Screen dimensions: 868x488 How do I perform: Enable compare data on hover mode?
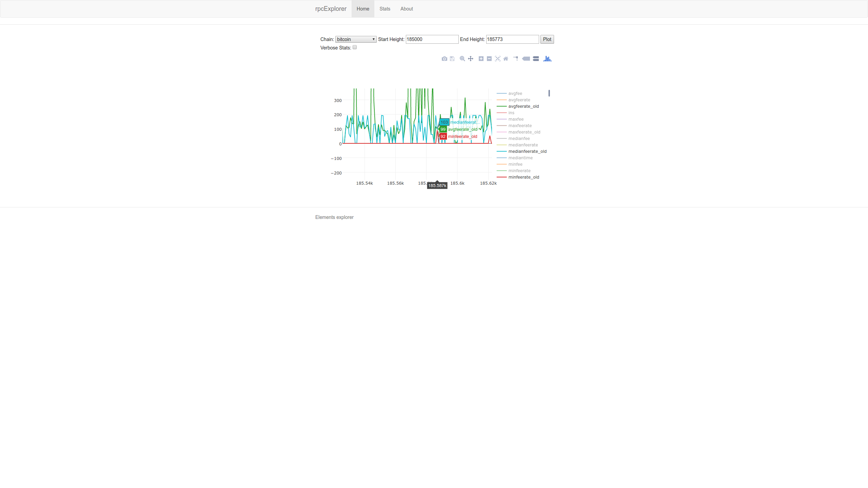pyautogui.click(x=536, y=58)
